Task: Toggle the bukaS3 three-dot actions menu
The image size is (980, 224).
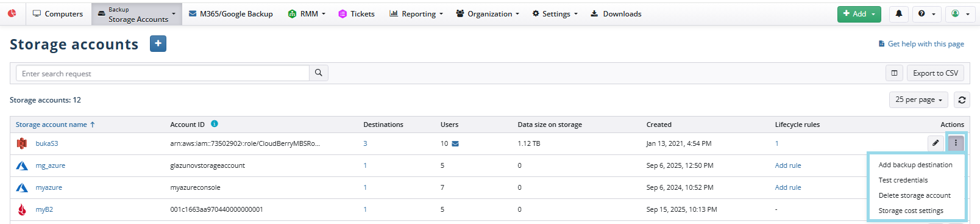Action: click(956, 143)
